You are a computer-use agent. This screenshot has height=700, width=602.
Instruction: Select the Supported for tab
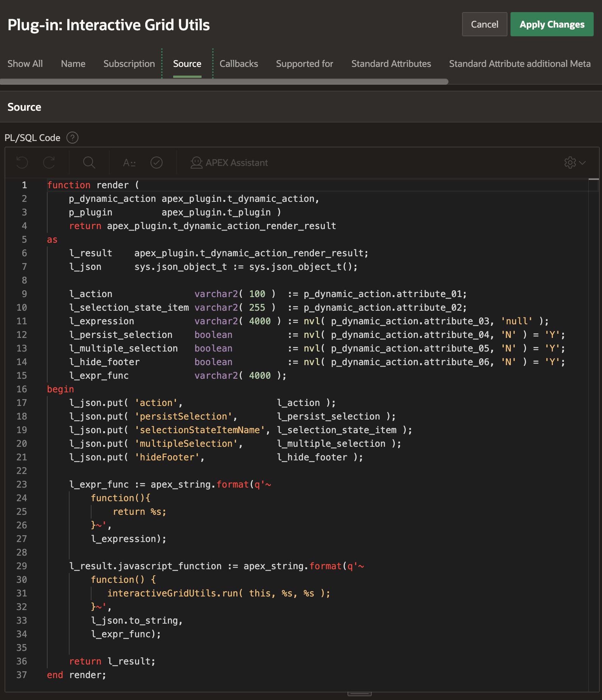304,63
